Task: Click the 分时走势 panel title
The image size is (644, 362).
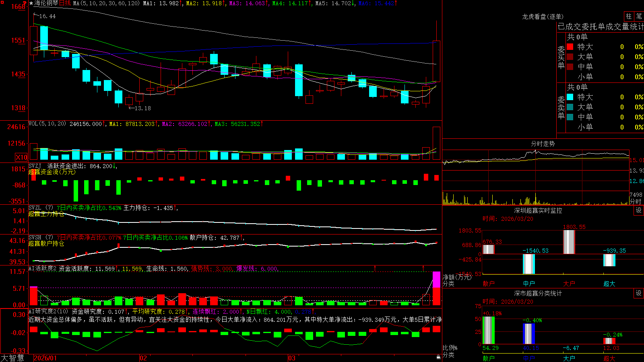Action: (x=543, y=144)
